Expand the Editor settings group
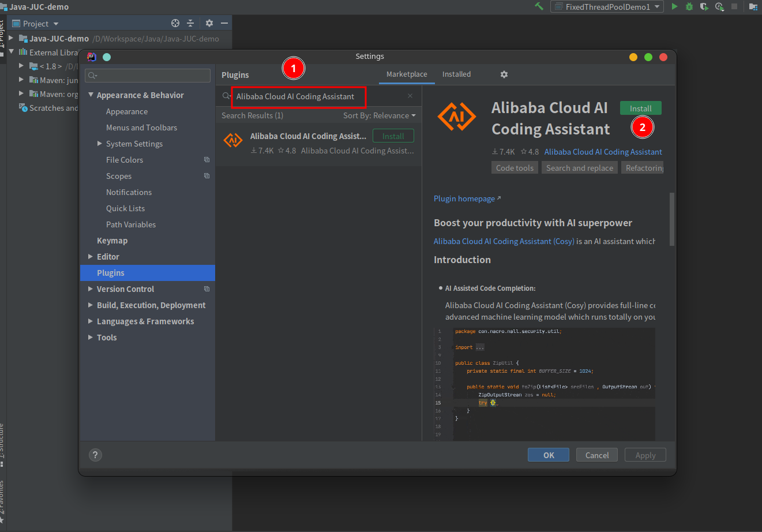The image size is (762, 532). (x=91, y=256)
